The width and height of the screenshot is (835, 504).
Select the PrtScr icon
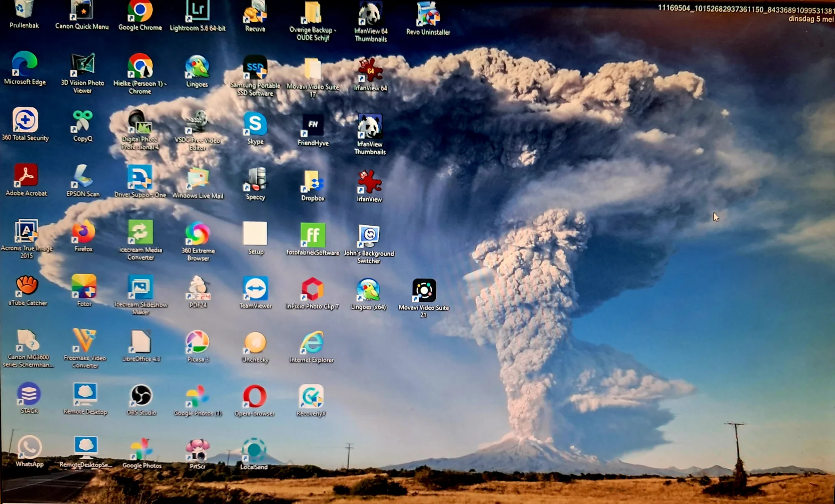[198, 450]
